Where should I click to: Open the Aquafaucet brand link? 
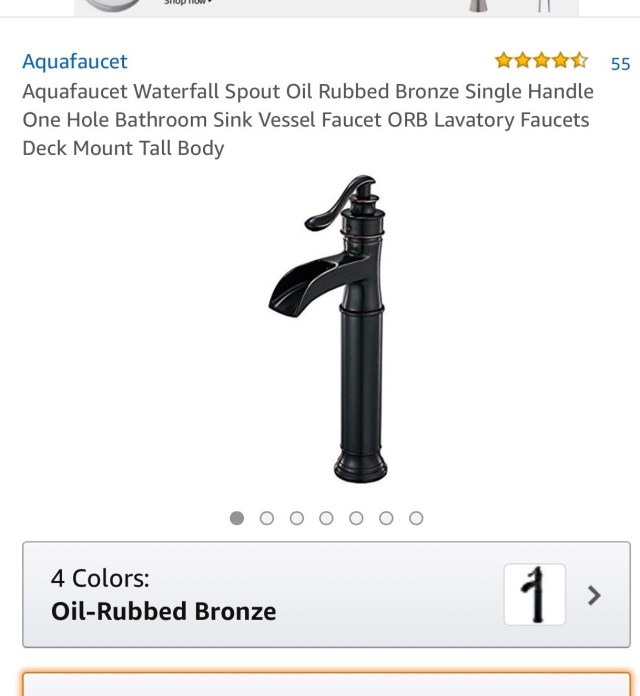(75, 61)
